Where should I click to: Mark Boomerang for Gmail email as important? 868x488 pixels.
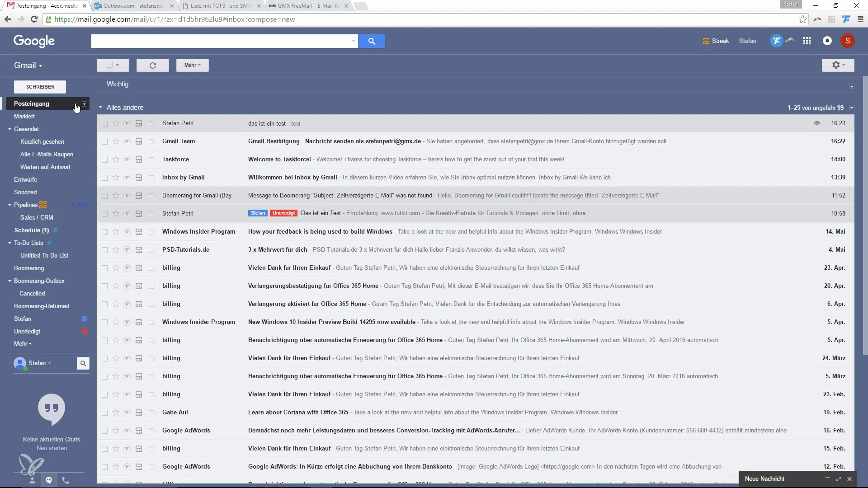tap(152, 196)
